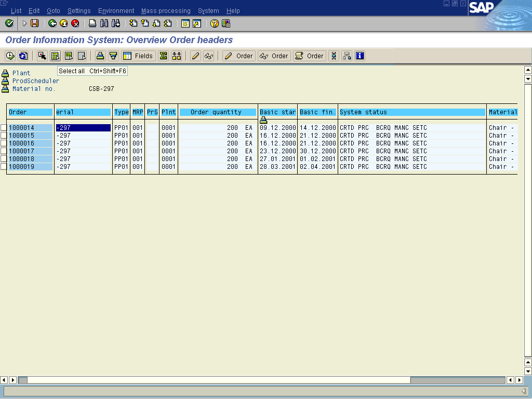Click the Change Order pencil button
Image resolution: width=532 pixels, height=399 pixels.
239,56
